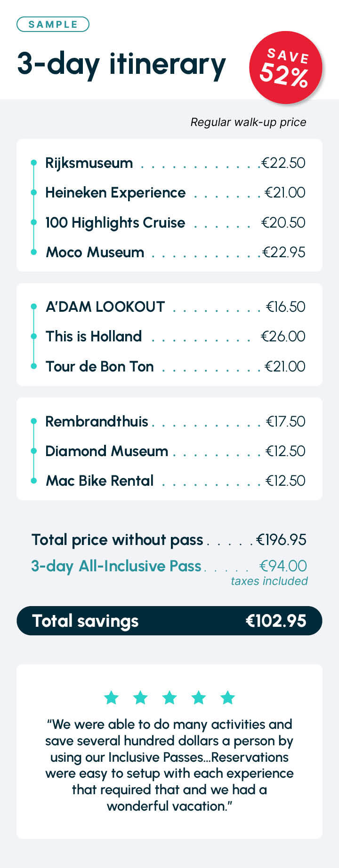Click the 3-day itinerary heading

click(121, 65)
